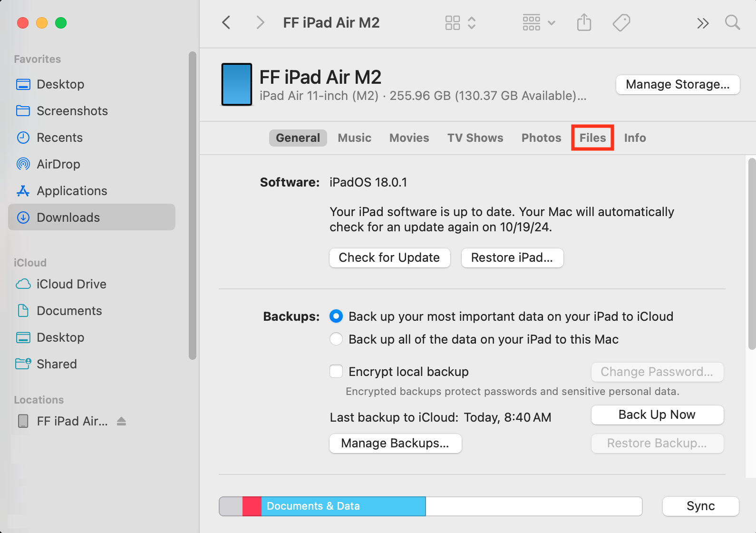This screenshot has height=533, width=756.
Task: Switch to the Files tab
Action: point(592,138)
